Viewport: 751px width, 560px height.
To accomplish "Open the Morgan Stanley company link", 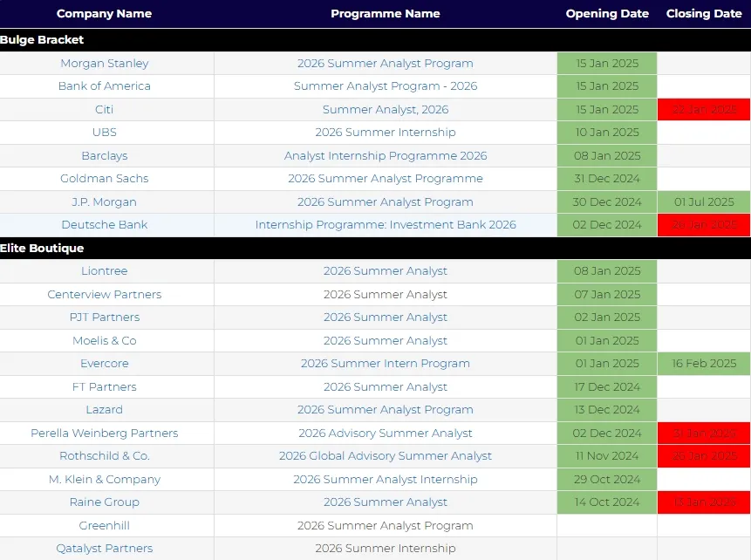I will [105, 63].
